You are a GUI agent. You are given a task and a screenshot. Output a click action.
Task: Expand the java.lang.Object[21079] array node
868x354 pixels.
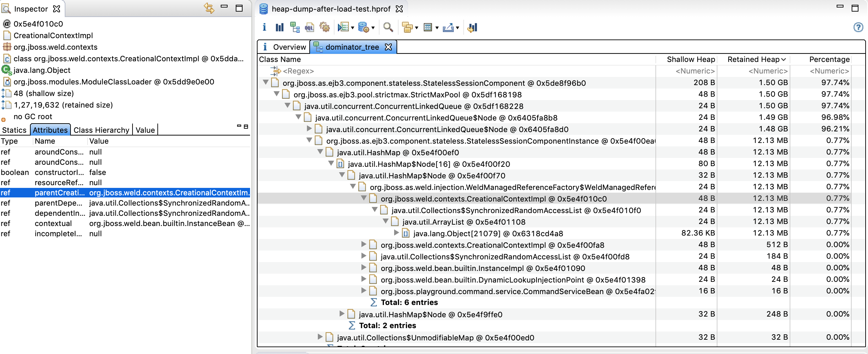pyautogui.click(x=397, y=233)
